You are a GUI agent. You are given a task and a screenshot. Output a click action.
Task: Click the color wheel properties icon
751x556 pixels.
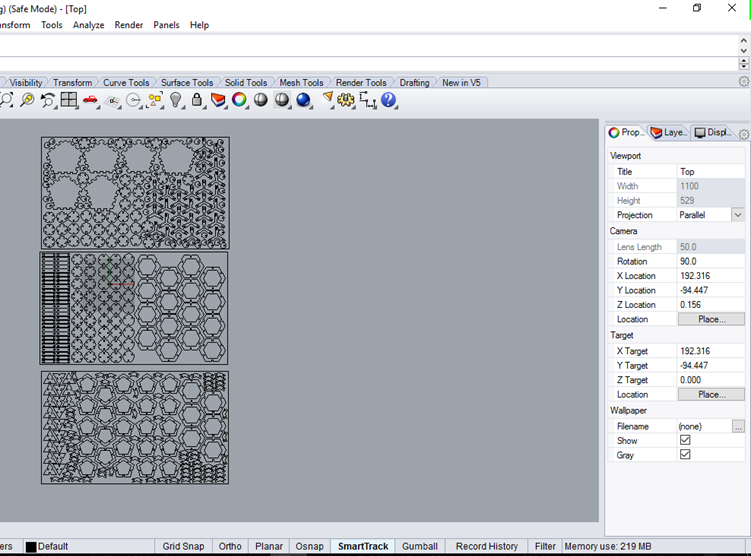(240, 100)
